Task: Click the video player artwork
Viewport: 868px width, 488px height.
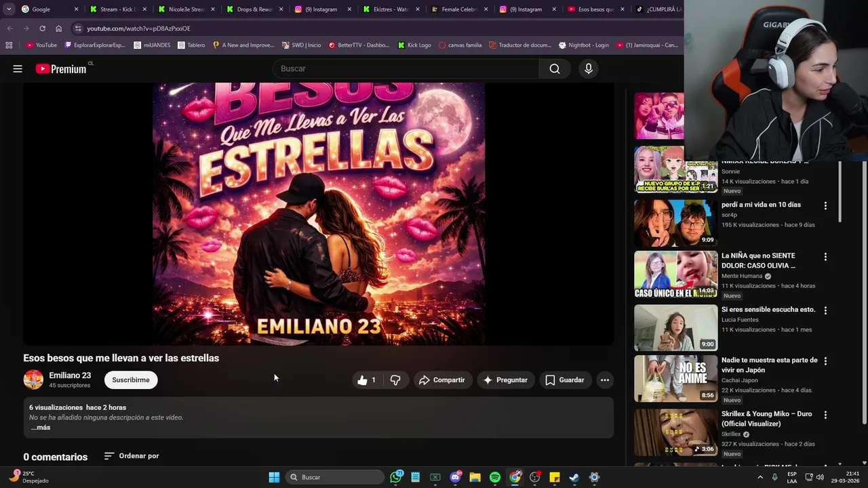Action: (x=319, y=214)
